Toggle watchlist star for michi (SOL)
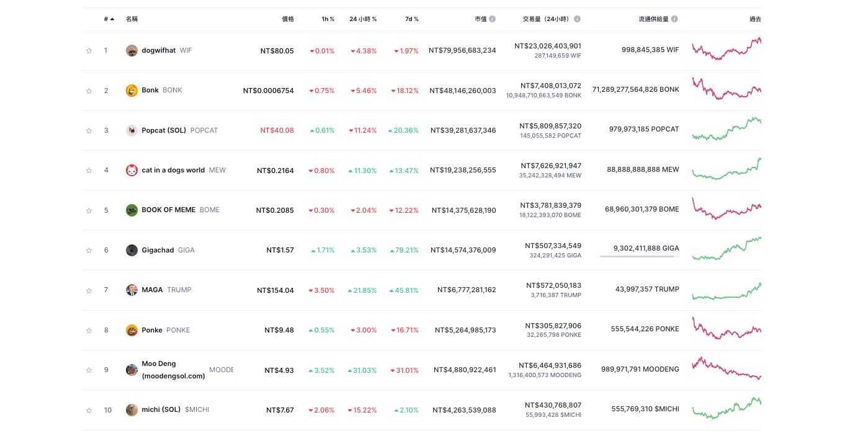 tap(89, 410)
